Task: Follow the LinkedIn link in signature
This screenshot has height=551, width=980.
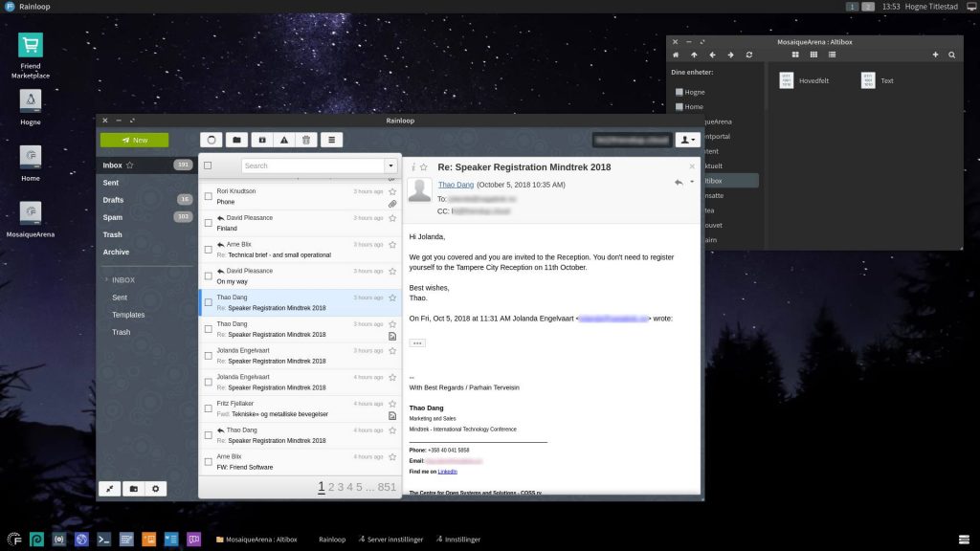Action: 448,472
